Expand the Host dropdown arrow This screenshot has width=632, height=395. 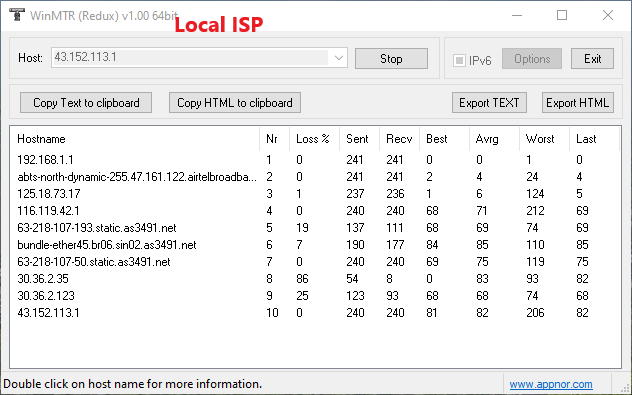click(x=338, y=58)
